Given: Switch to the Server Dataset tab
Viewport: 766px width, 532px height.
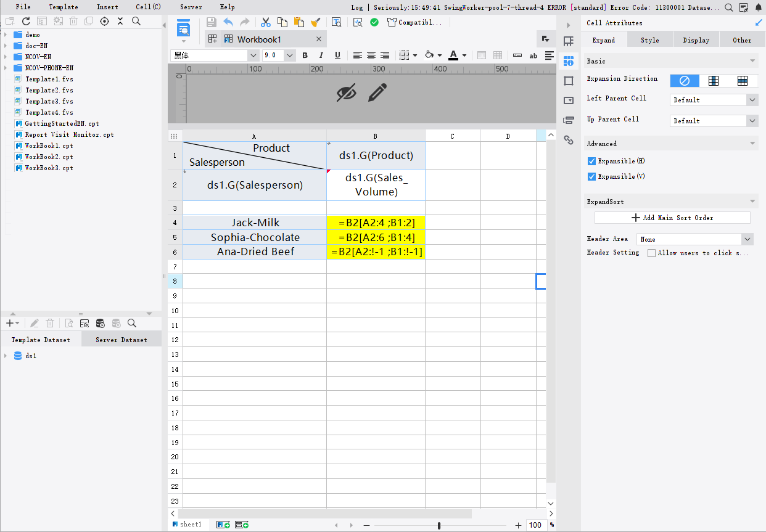Looking at the screenshot, I should pyautogui.click(x=121, y=338).
